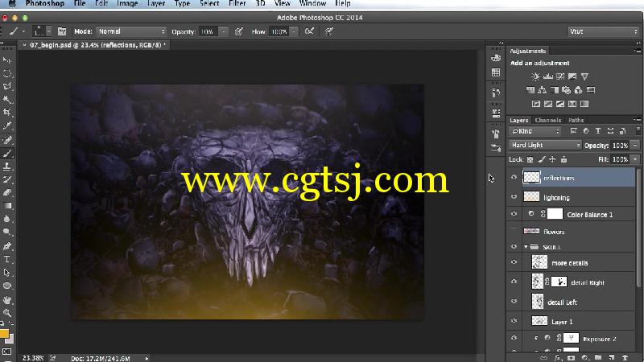This screenshot has height=362, width=644.
Task: Open the layer Opacity dropdown arrow
Action: [635, 146]
